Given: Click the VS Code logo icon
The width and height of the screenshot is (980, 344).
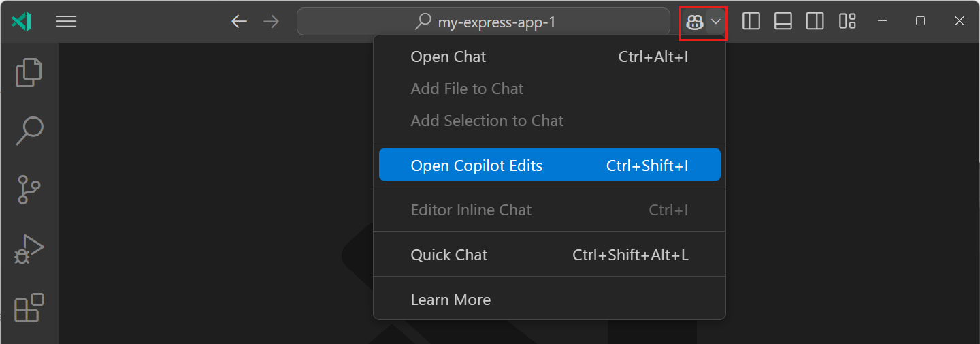Looking at the screenshot, I should click(22, 22).
